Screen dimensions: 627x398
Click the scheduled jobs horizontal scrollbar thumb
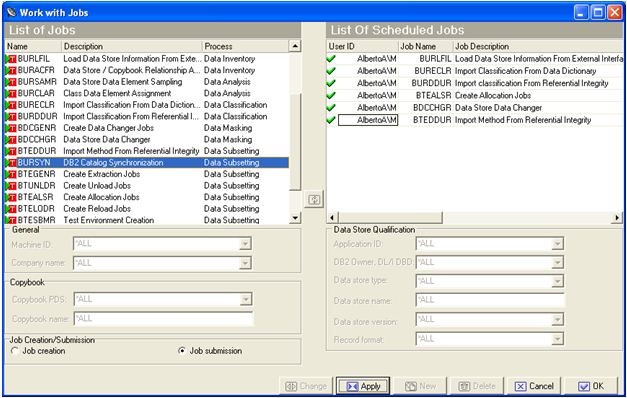pyautogui.click(x=390, y=218)
